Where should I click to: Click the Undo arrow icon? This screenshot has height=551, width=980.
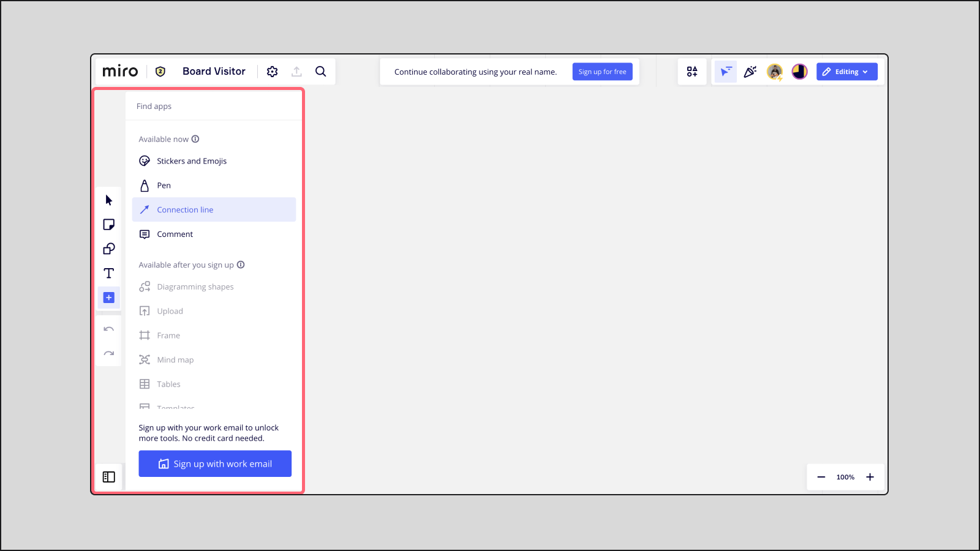(x=108, y=329)
